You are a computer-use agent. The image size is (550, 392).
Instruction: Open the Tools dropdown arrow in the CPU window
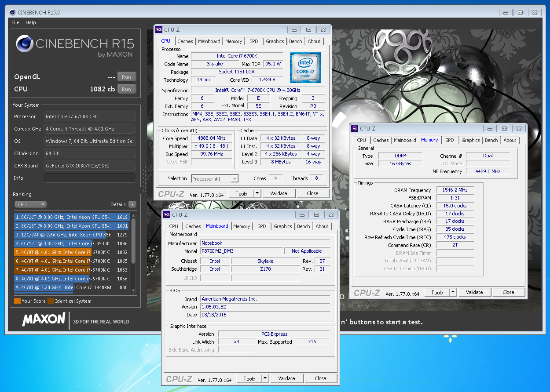click(257, 193)
